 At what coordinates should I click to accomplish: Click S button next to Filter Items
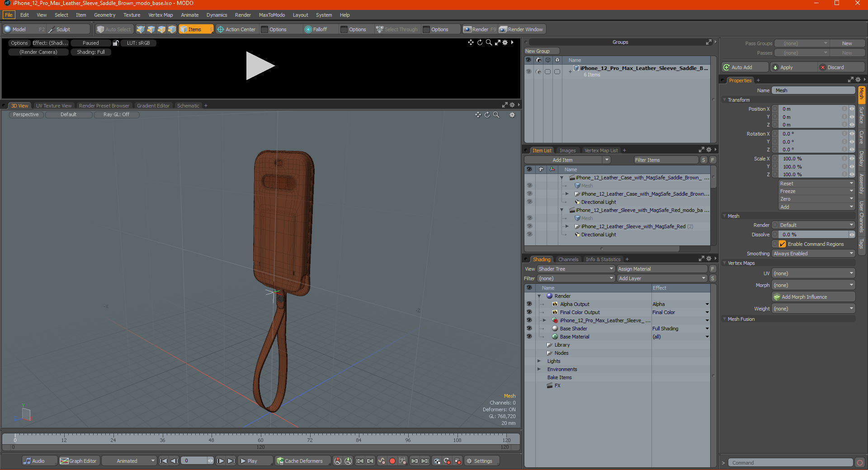pos(703,160)
